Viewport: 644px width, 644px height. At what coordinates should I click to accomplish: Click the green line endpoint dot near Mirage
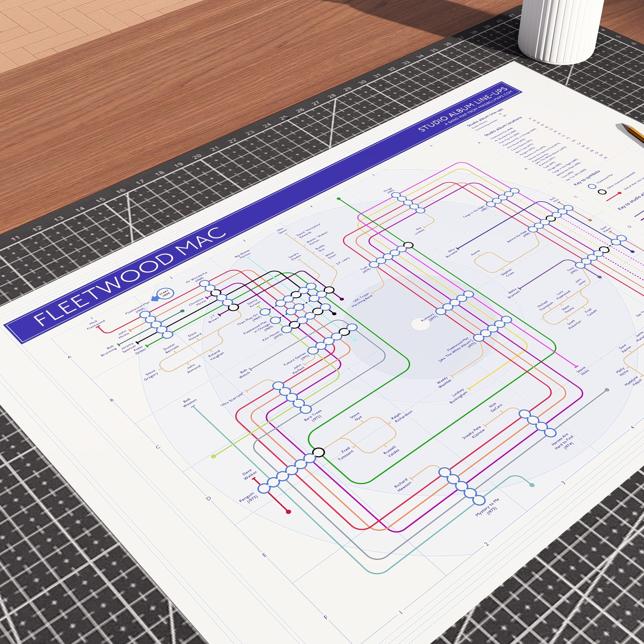coord(339,199)
